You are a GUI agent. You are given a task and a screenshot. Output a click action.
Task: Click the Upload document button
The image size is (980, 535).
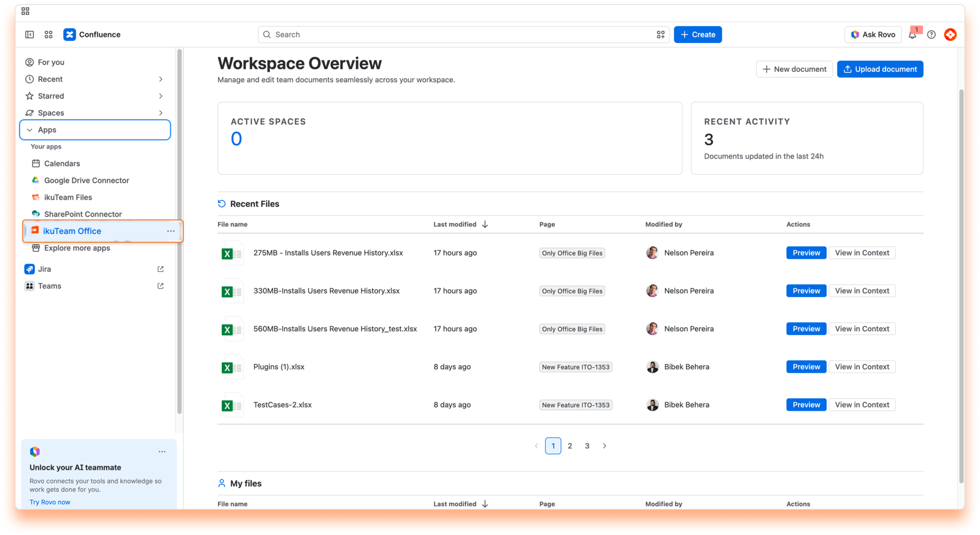[x=880, y=69]
